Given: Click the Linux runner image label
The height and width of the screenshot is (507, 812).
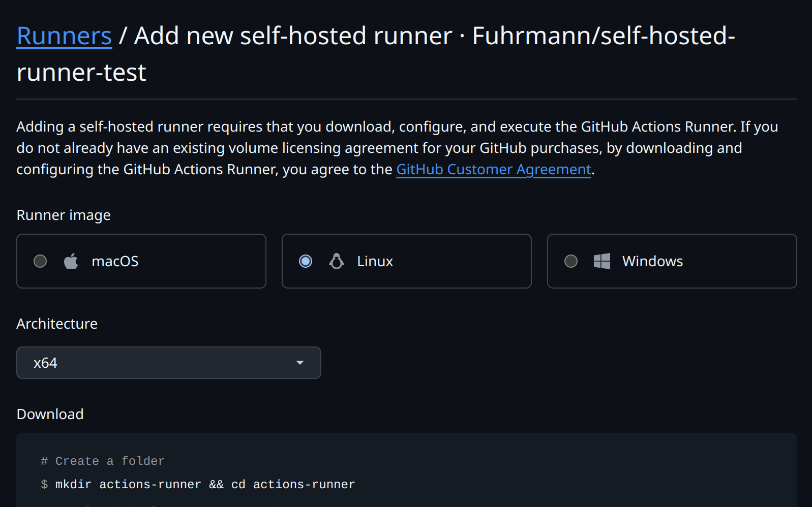Looking at the screenshot, I should click(x=375, y=261).
